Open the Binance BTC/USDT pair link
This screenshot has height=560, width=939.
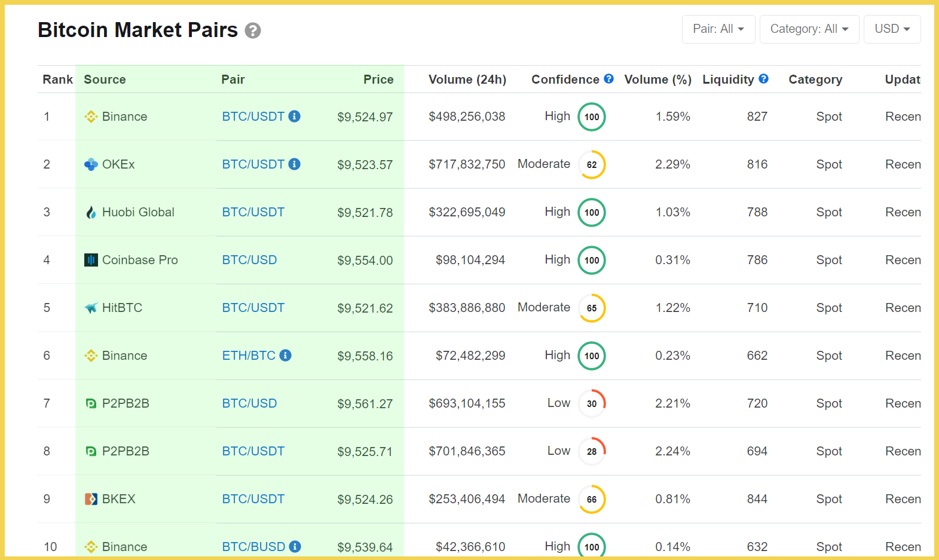[x=253, y=117]
